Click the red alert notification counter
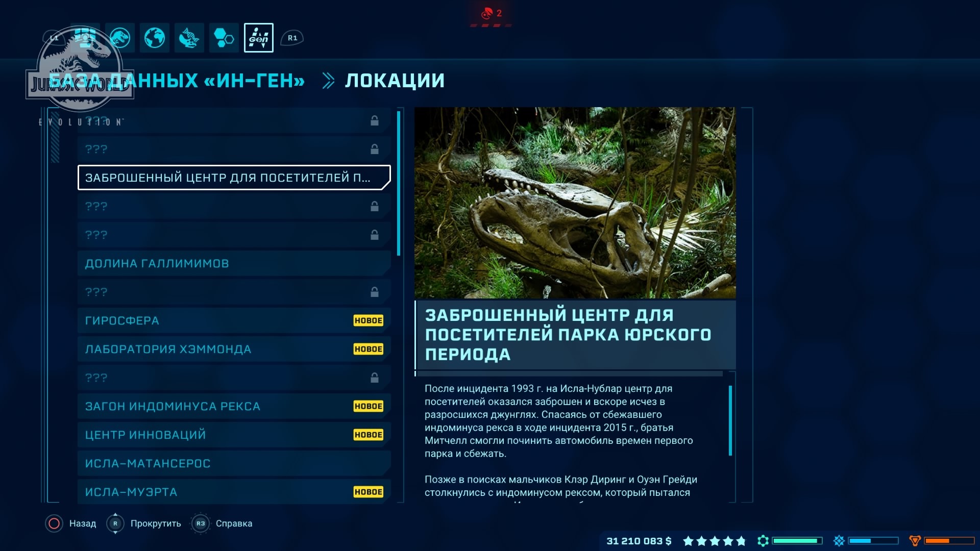Screen dimensions: 980x551 (491, 13)
